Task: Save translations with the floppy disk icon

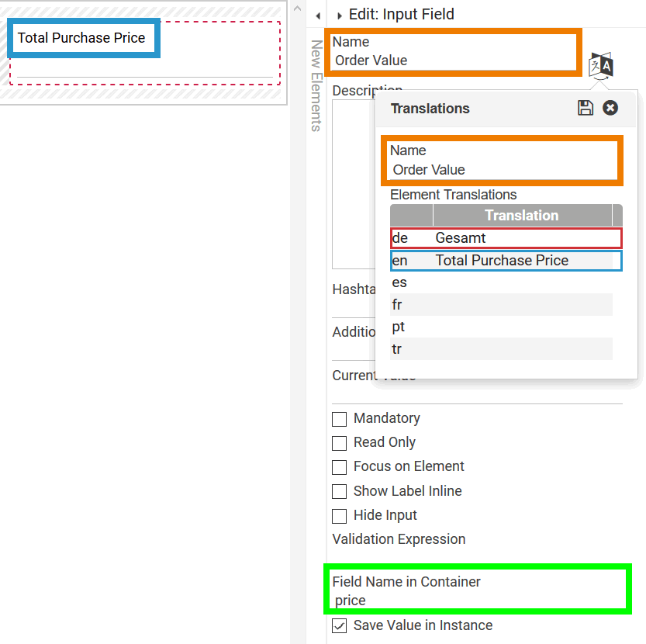Action: [586, 108]
